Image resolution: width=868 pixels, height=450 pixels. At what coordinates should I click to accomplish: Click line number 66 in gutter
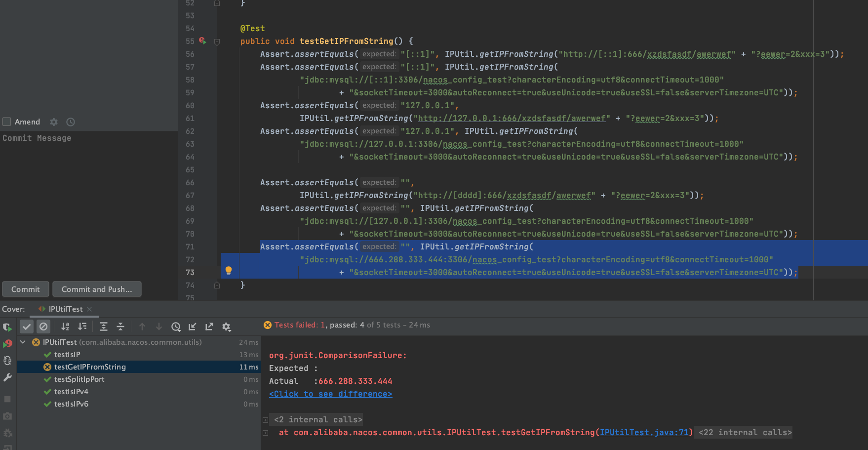tap(190, 182)
